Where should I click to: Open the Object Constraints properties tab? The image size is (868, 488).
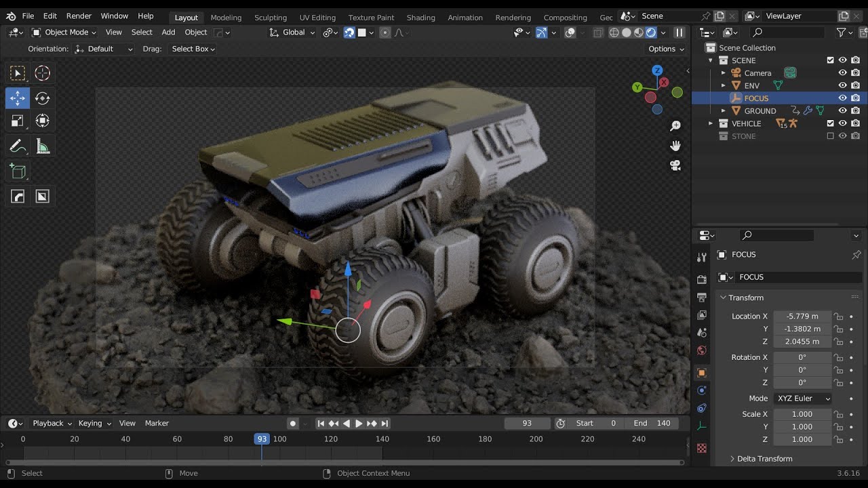click(702, 408)
